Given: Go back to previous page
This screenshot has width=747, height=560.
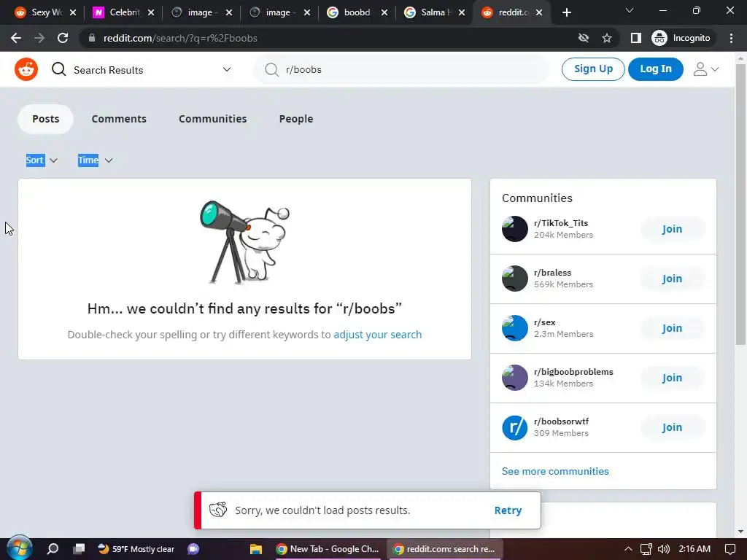Looking at the screenshot, I should (16, 38).
